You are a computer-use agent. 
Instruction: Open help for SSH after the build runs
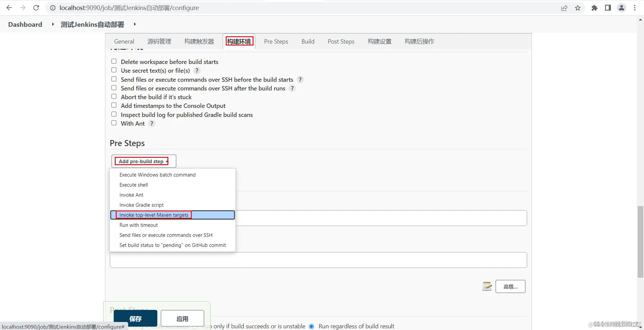coord(292,88)
